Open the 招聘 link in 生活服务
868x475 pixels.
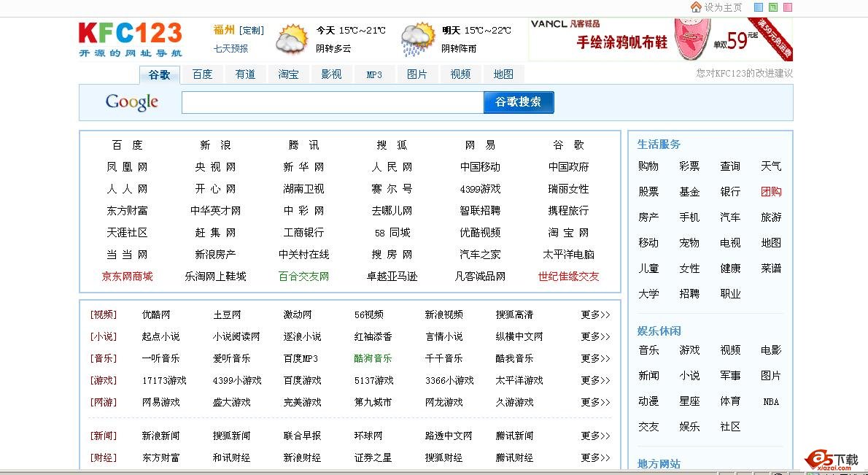[x=689, y=293]
